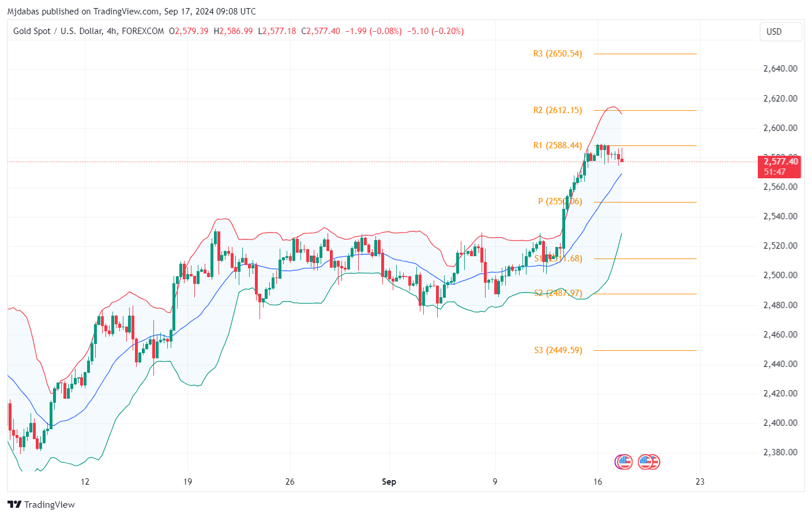This screenshot has width=812, height=517.
Task: Click the 2,380.00 price scale label
Action: click(x=780, y=452)
